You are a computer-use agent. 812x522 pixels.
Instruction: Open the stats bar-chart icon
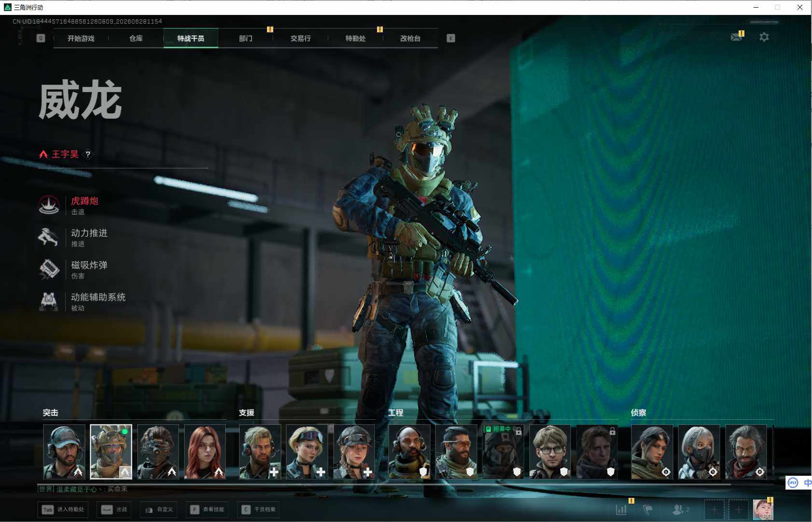pos(621,509)
